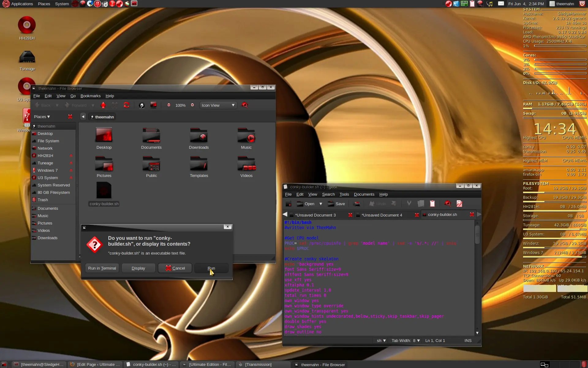
Task: Click gedit Find and Replace icon
Action: 459,204
